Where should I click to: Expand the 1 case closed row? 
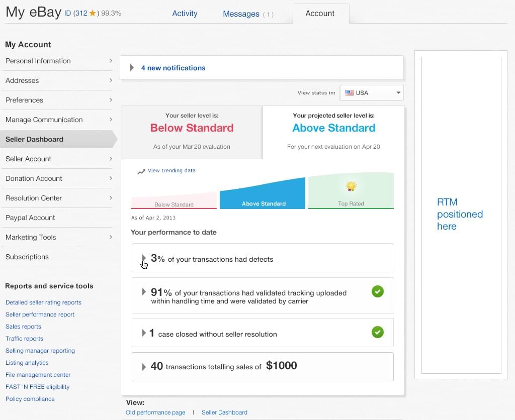point(143,333)
